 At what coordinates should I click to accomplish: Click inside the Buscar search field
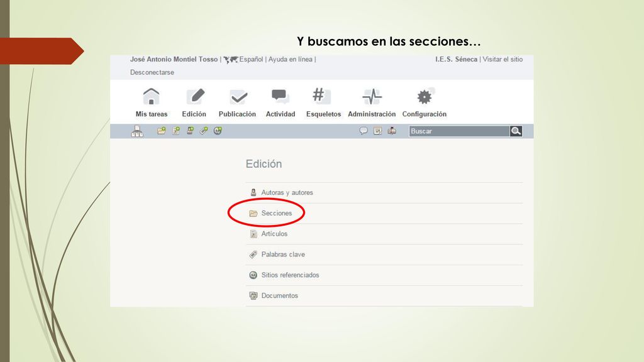(x=459, y=131)
